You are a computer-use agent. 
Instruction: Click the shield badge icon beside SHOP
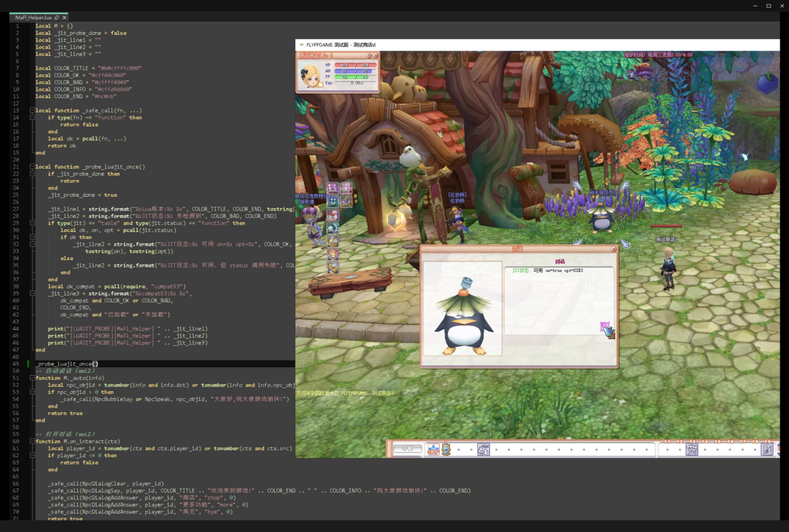coord(446,449)
